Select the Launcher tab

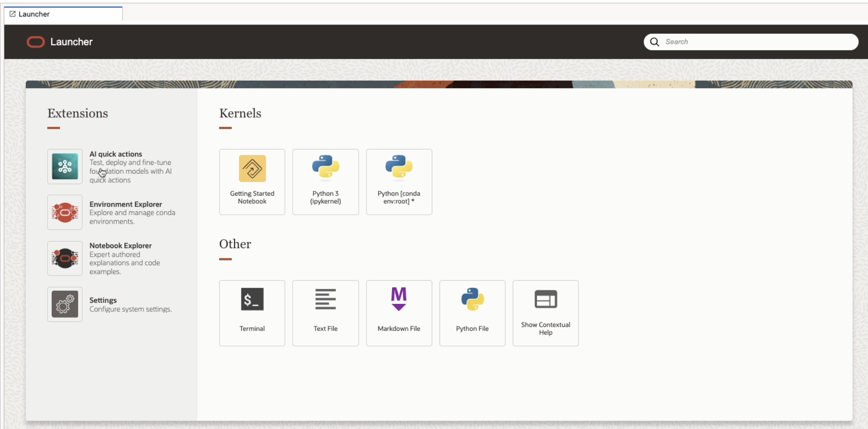63,14
